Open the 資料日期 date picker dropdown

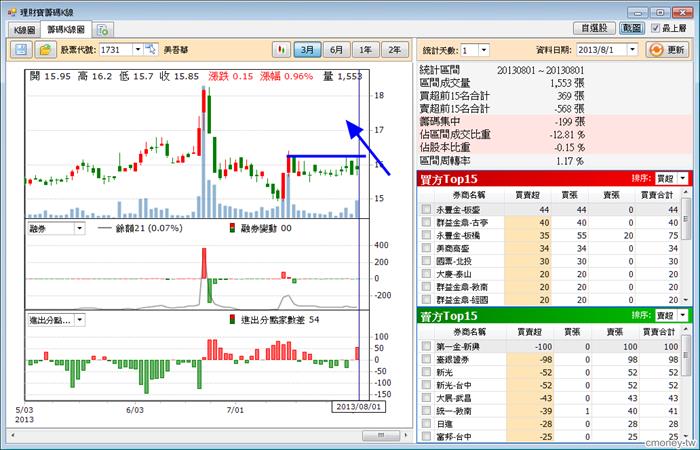coord(633,49)
